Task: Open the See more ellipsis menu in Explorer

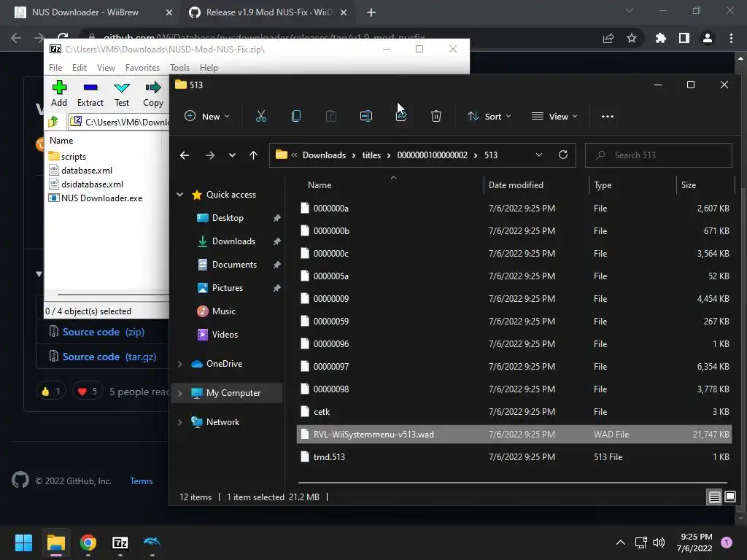Action: pyautogui.click(x=608, y=116)
